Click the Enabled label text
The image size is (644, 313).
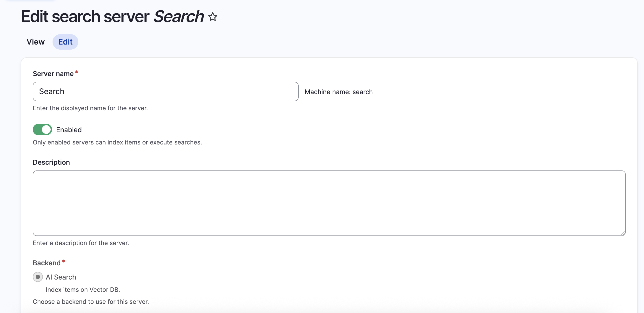pos(69,129)
